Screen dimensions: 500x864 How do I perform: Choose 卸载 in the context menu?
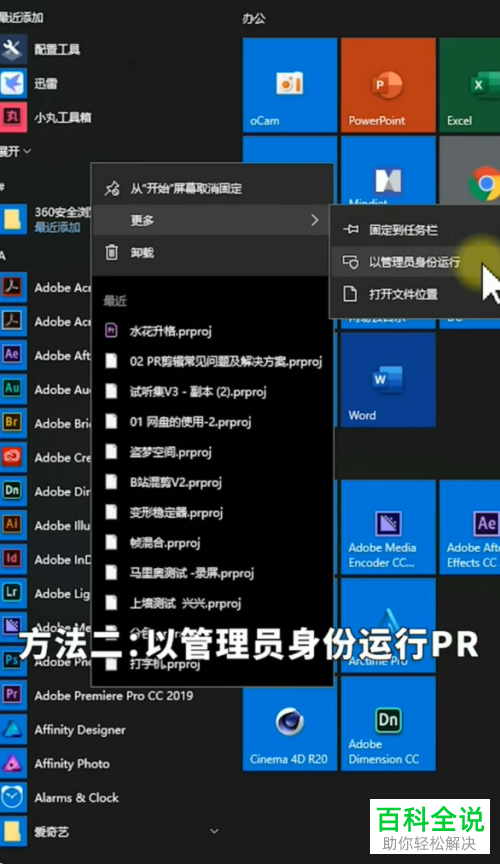212,252
